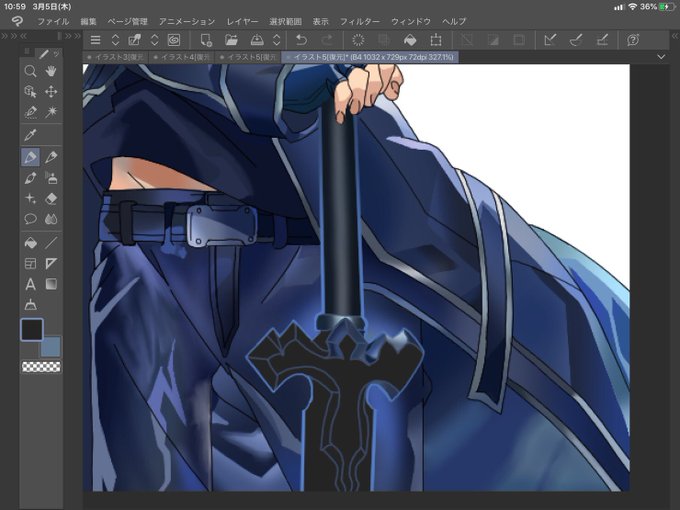680x510 pixels.
Task: Select the Brush tool
Action: tap(30, 178)
